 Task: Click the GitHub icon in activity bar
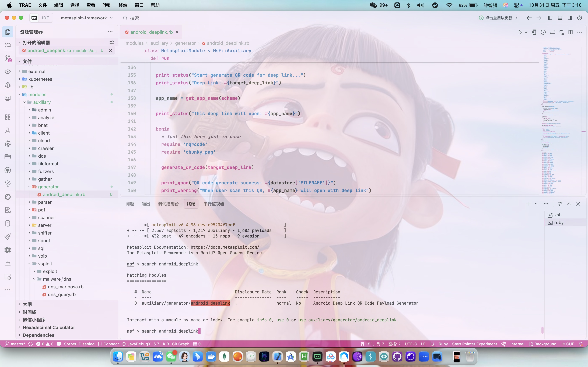8,170
